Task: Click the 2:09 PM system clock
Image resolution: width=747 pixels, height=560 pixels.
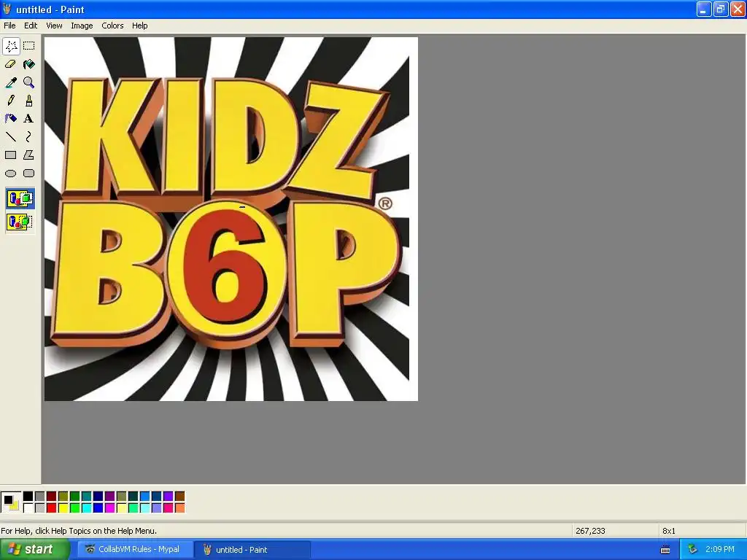Action: coord(720,550)
